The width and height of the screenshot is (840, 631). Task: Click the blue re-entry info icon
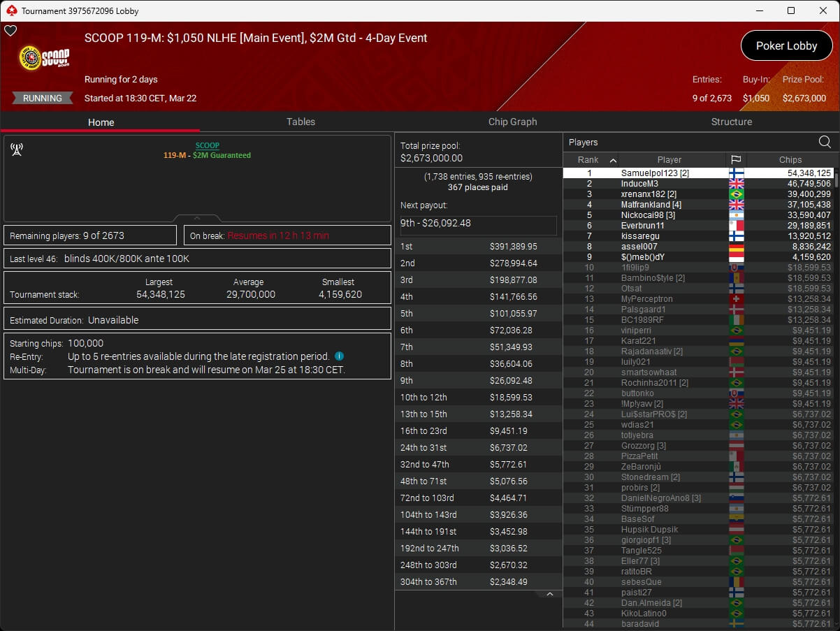pos(339,356)
